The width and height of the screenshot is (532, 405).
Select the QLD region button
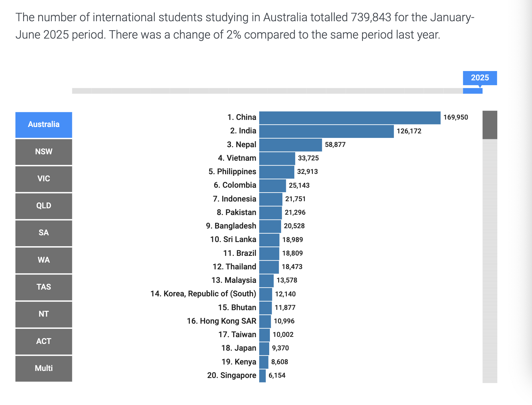pyautogui.click(x=44, y=206)
